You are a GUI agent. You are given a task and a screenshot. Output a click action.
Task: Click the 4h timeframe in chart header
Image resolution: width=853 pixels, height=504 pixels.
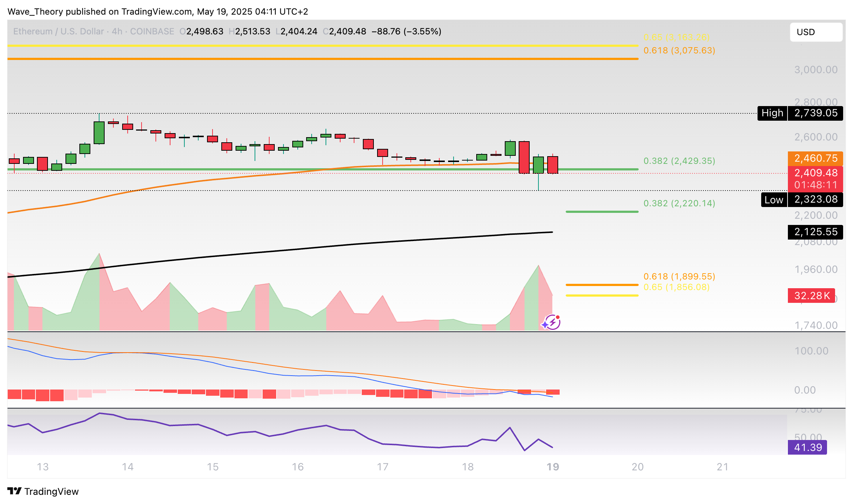[x=117, y=31]
